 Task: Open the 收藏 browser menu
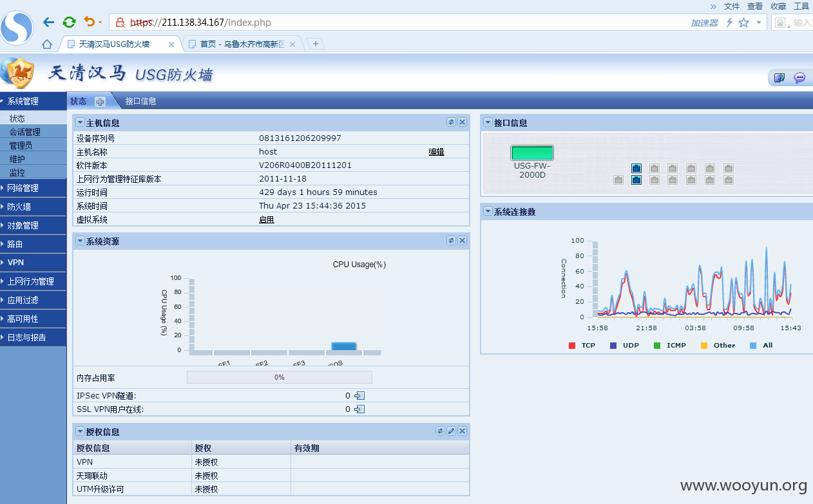[778, 6]
